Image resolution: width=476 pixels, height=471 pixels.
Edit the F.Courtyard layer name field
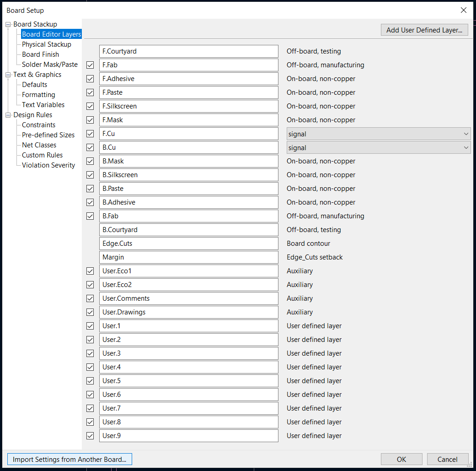188,51
